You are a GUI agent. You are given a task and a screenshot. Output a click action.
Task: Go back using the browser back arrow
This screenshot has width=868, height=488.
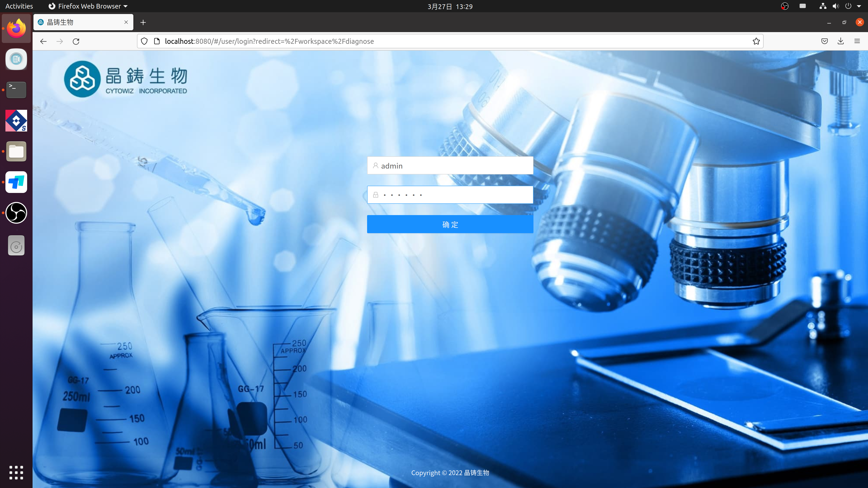point(43,41)
